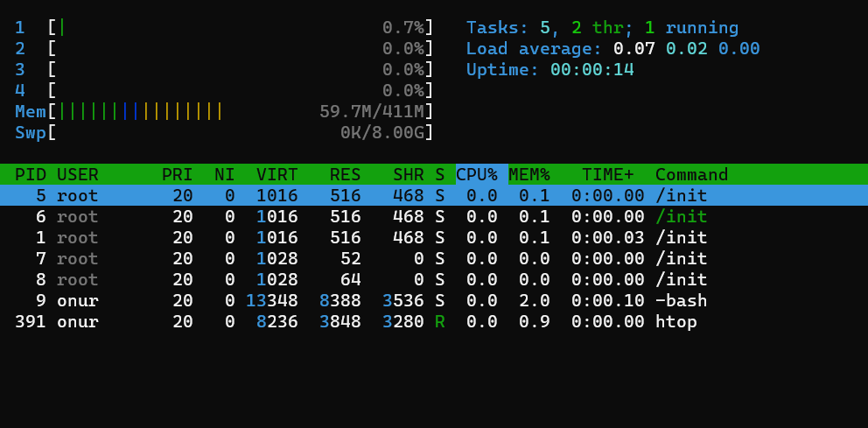The height and width of the screenshot is (428, 868).
Task: Click the 0:00.03 time for PID 1
Action: point(608,237)
